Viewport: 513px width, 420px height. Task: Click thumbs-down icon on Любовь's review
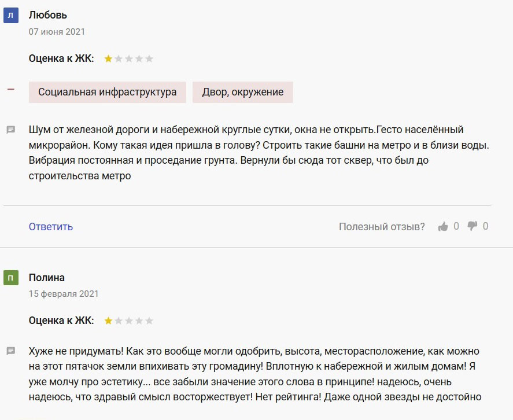(472, 226)
